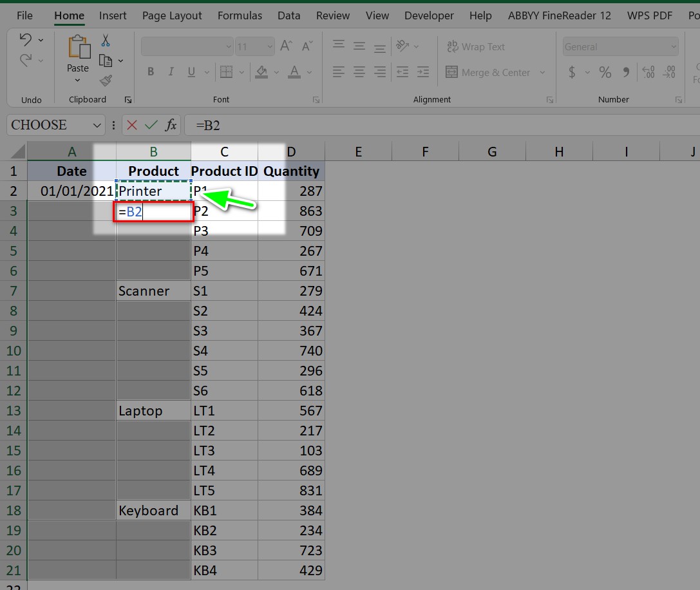700x590 pixels.
Task: Click the Increase Font Size icon
Action: pyautogui.click(x=287, y=46)
